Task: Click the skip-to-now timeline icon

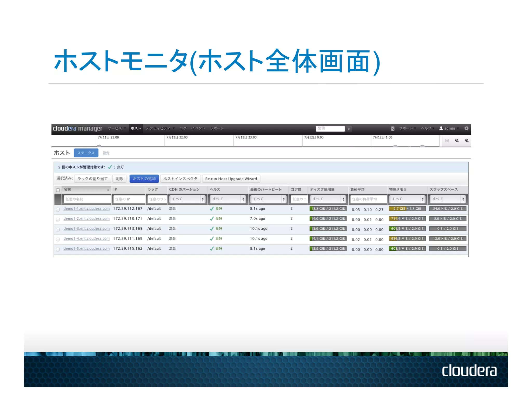Action: pos(447,141)
